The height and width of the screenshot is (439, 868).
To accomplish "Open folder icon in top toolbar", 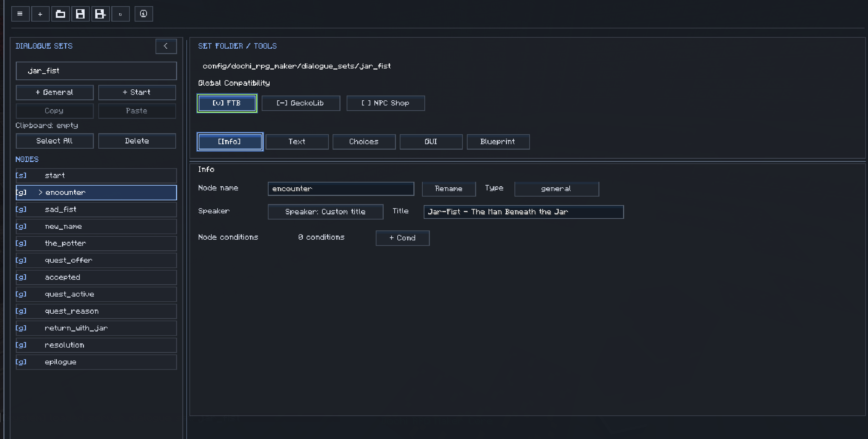I will [61, 14].
